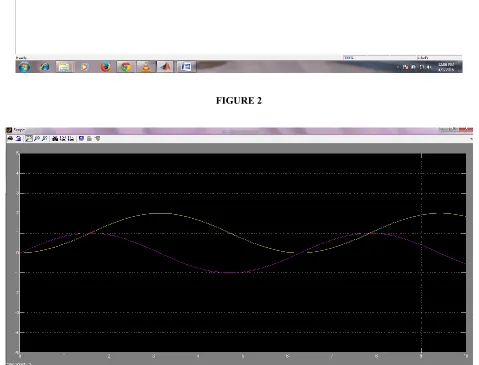
Task: Click the magenta curve trough
Action: [231, 273]
